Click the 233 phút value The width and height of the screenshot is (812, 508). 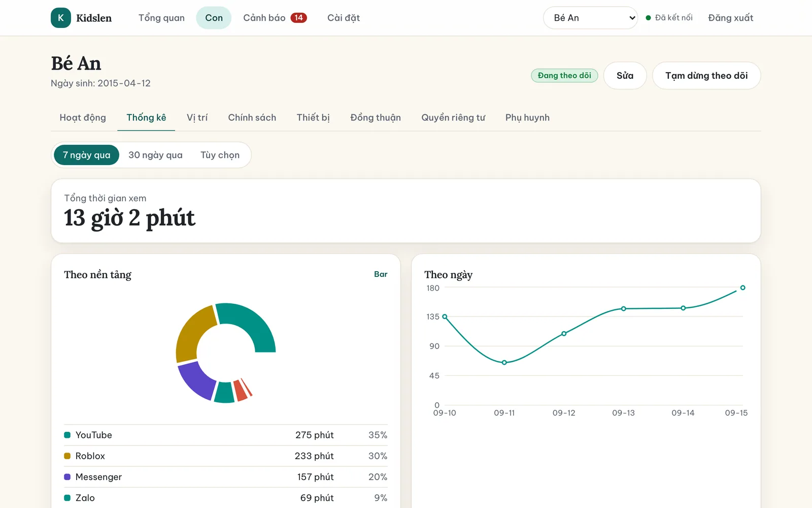pos(314,456)
